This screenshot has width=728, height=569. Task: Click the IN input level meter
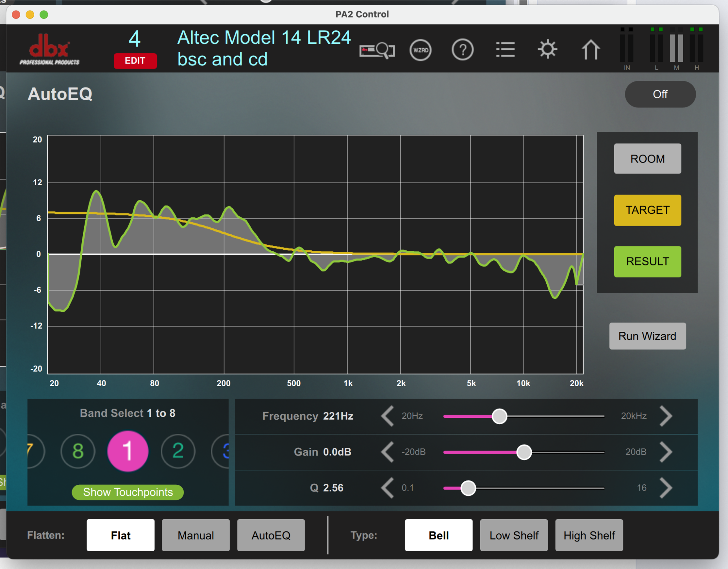(x=627, y=49)
